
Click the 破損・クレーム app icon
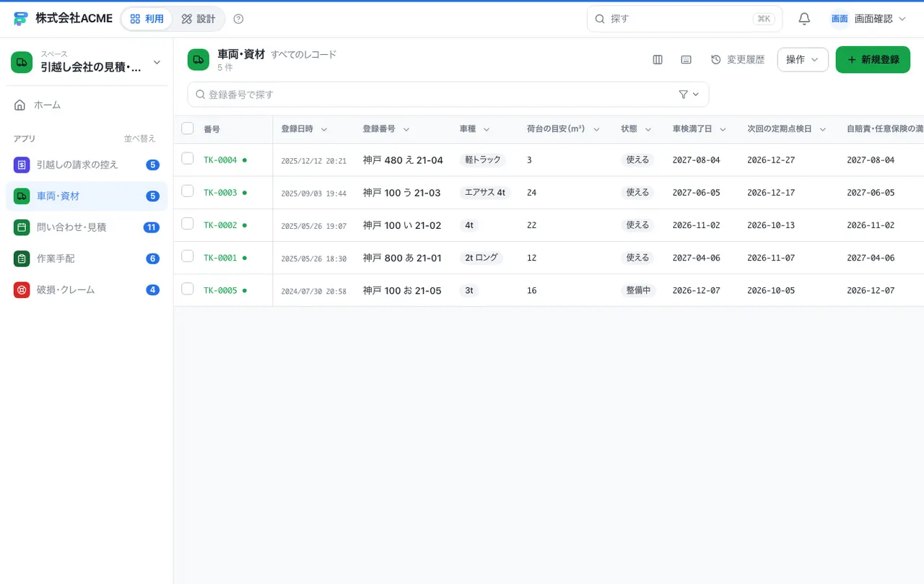(22, 289)
